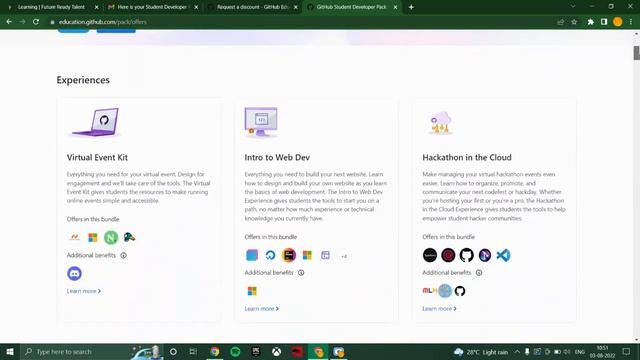Open the Learn more link under Hackathon in the Cloud
This screenshot has height=360, width=640.
click(x=439, y=309)
